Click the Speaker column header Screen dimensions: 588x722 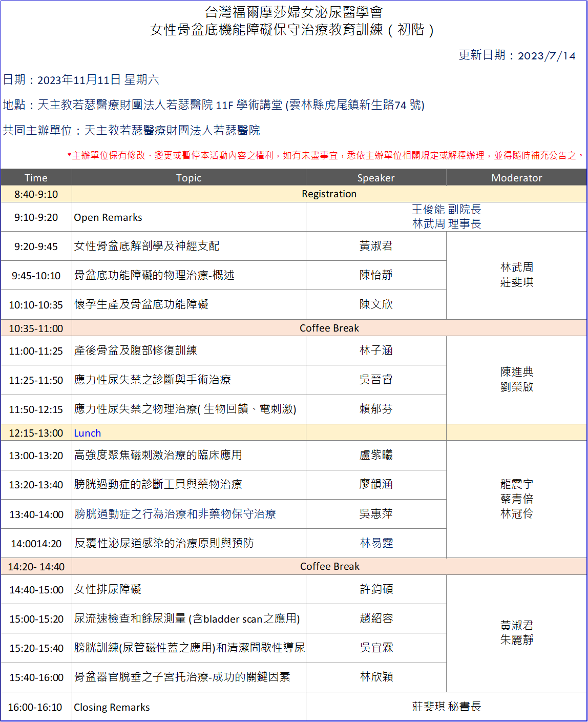coord(375,178)
